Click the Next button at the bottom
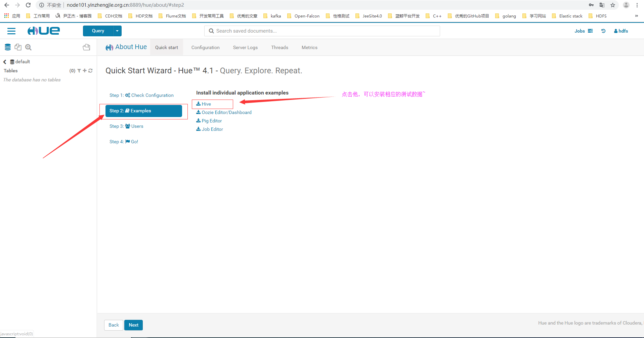This screenshot has height=338, width=644. click(133, 325)
